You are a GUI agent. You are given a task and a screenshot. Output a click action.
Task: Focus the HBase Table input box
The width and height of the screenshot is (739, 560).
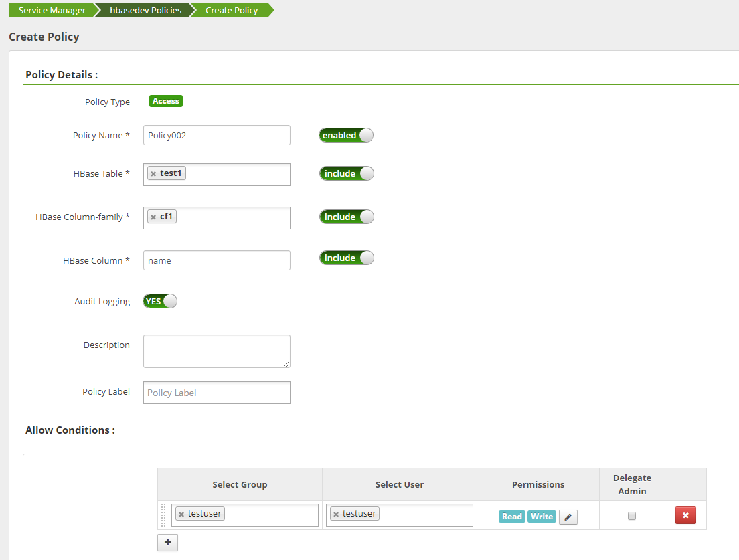(217, 175)
